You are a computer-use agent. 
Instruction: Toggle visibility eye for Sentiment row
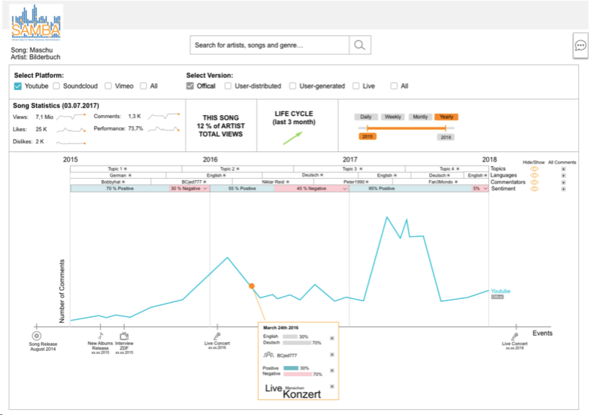pos(534,188)
